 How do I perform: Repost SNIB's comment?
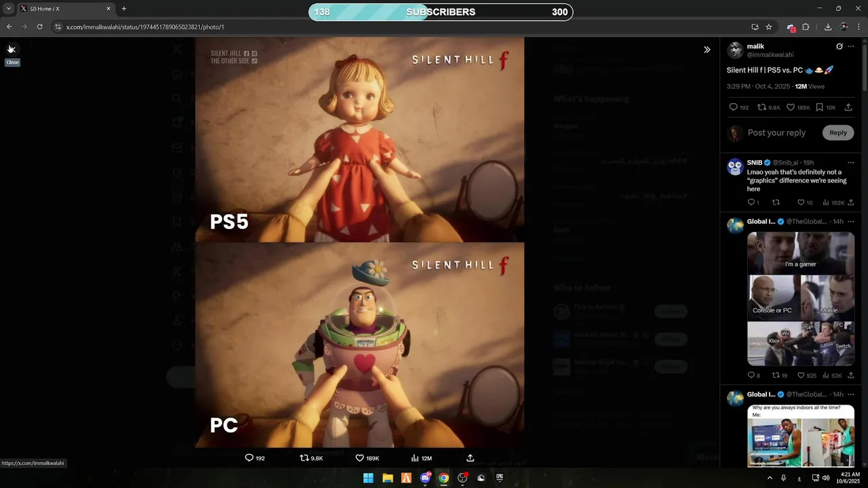click(x=776, y=203)
